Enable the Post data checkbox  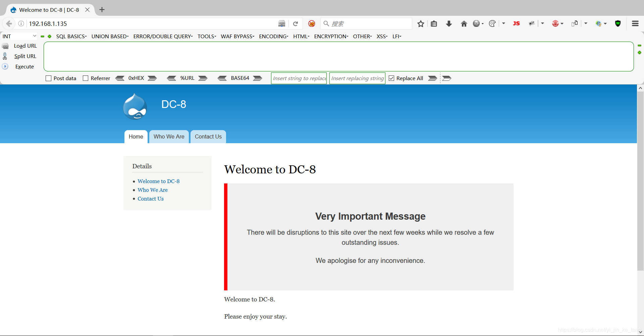point(49,78)
